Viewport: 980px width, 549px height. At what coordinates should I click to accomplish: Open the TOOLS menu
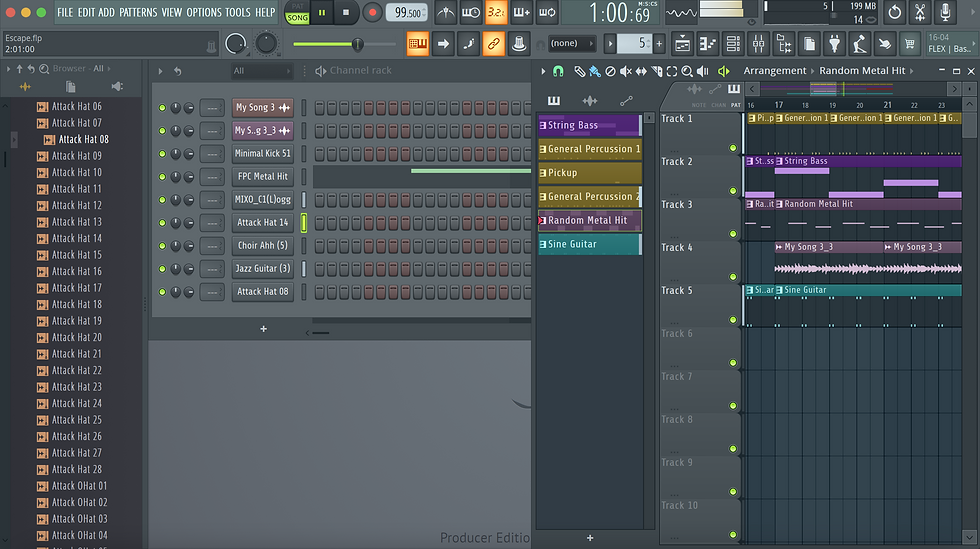click(x=238, y=13)
